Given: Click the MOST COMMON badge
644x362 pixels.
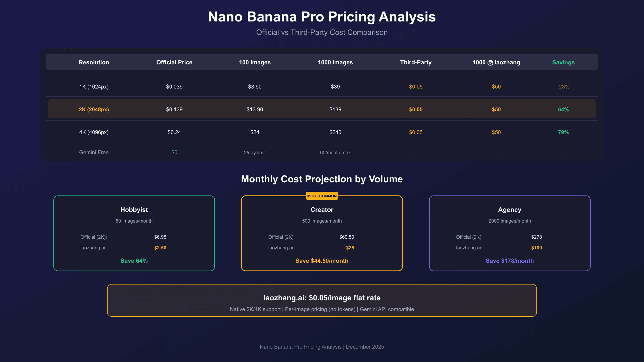Looking at the screenshot, I should pyautogui.click(x=322, y=196).
